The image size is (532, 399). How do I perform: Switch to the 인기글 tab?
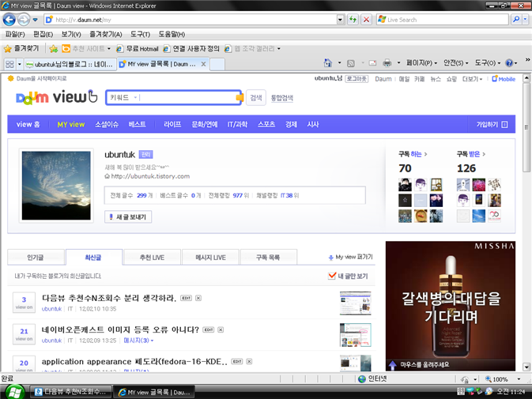(x=36, y=258)
